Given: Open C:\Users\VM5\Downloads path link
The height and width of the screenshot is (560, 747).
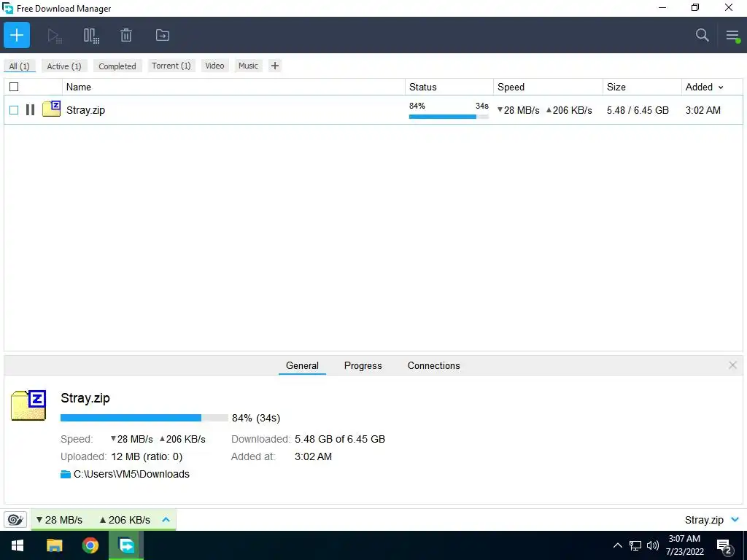Looking at the screenshot, I should click(x=131, y=474).
